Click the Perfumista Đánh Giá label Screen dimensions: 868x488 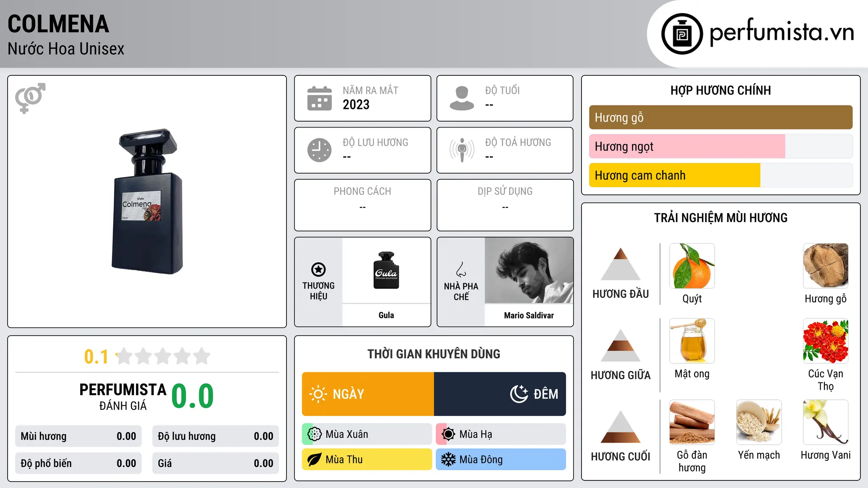(x=123, y=396)
